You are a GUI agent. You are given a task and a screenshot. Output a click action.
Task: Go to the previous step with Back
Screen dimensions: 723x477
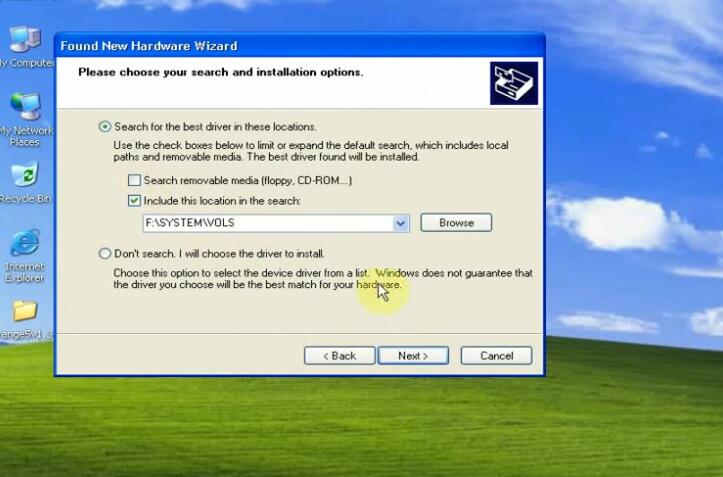[x=339, y=356]
